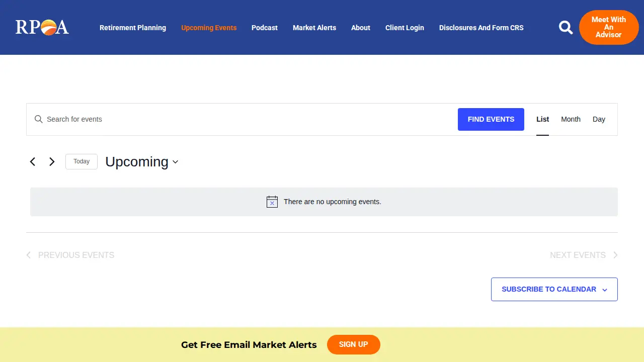644x362 pixels.
Task: Click the Today button
Action: (x=82, y=161)
